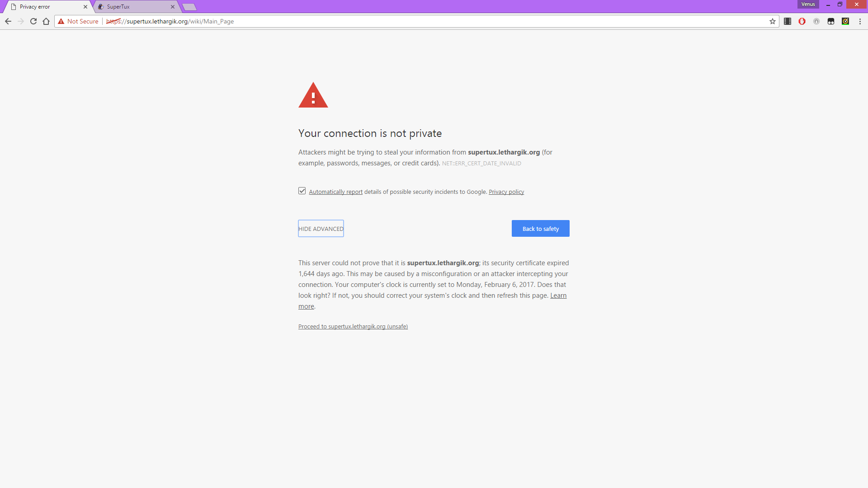Open the film strip extension icon
868x488 pixels.
788,21
